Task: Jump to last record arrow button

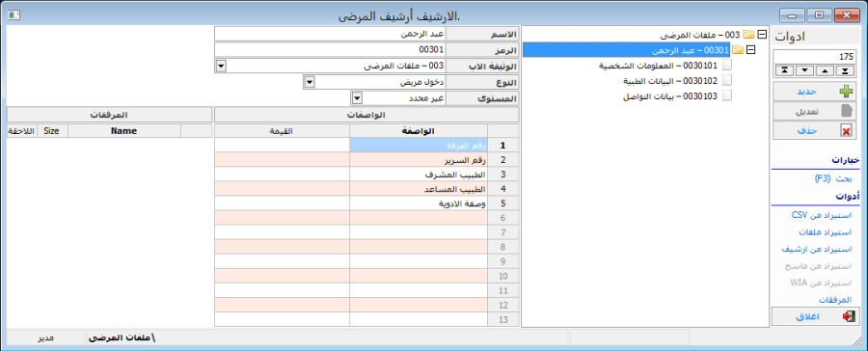Action: point(844,70)
